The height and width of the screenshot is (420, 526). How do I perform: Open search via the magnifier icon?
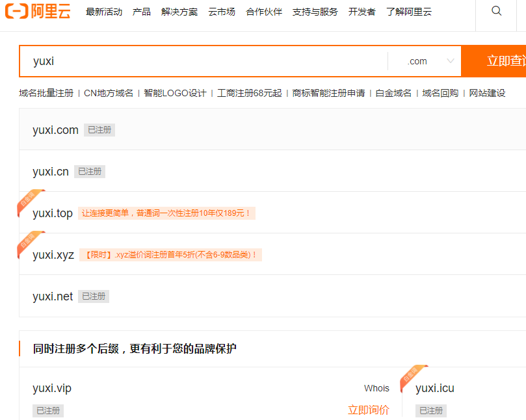tap(496, 11)
